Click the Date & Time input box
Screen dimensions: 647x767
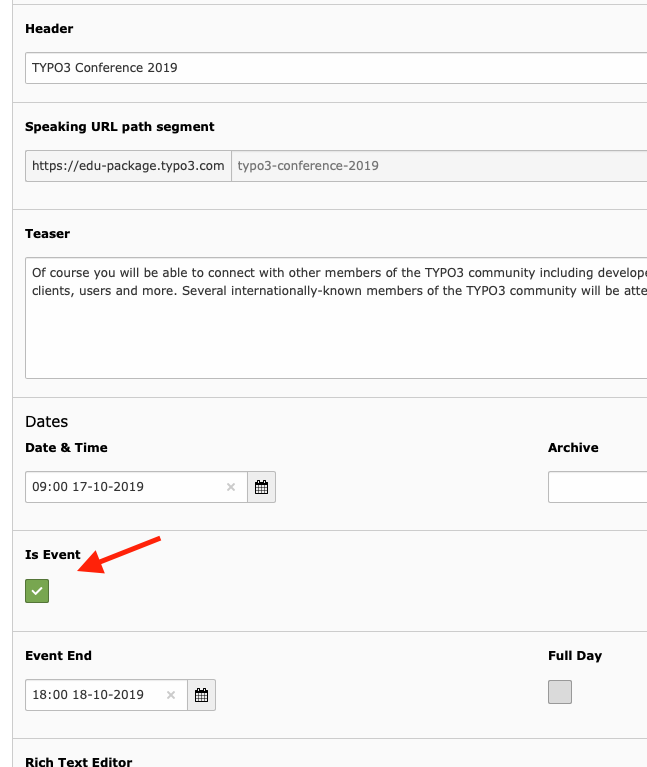coord(125,487)
